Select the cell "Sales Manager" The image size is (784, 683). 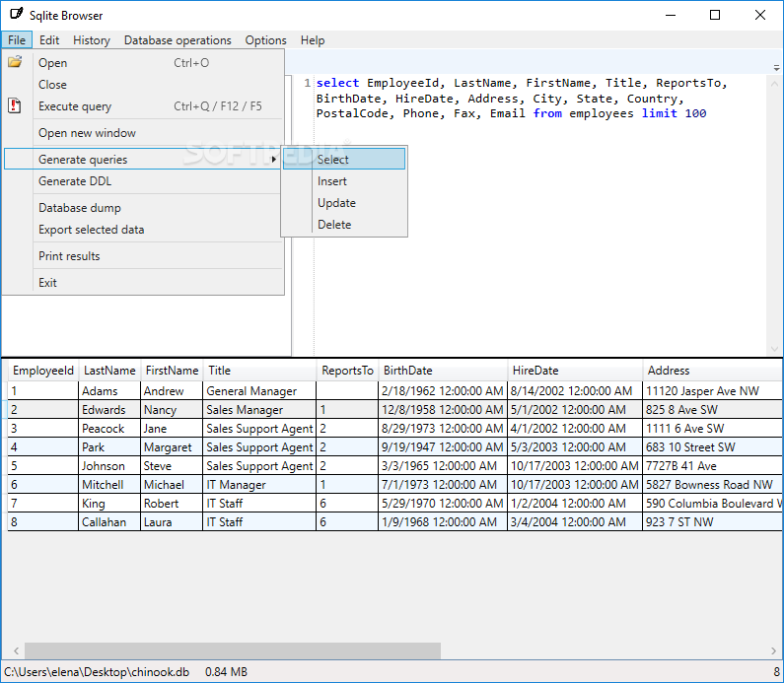(259, 410)
